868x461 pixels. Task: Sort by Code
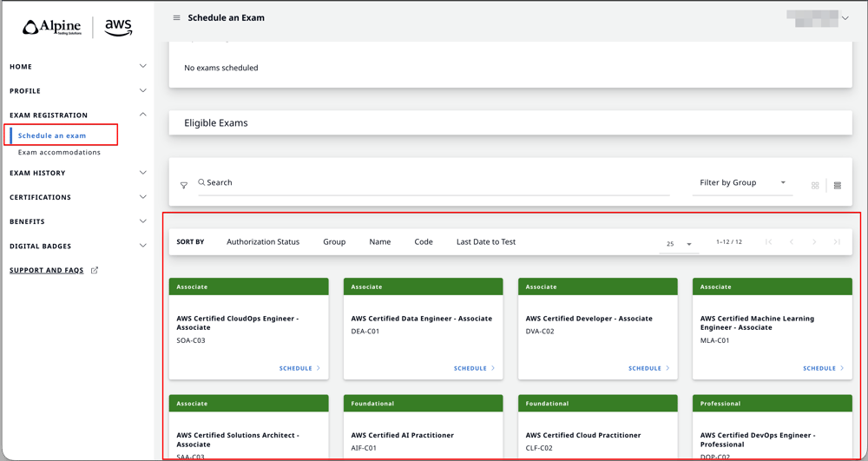pyautogui.click(x=424, y=242)
